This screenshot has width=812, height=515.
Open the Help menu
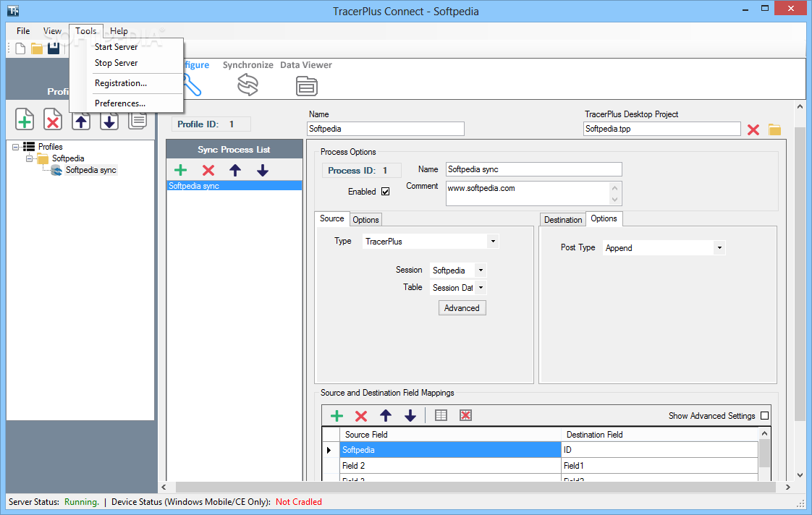click(119, 31)
